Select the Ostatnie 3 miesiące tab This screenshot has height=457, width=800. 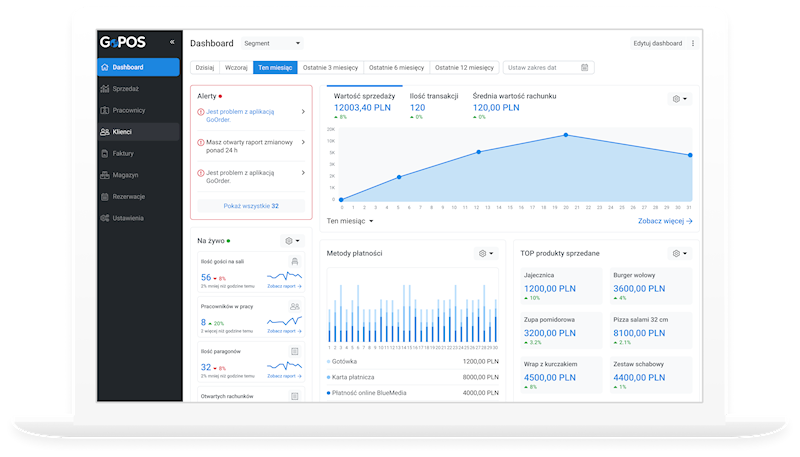pos(330,67)
